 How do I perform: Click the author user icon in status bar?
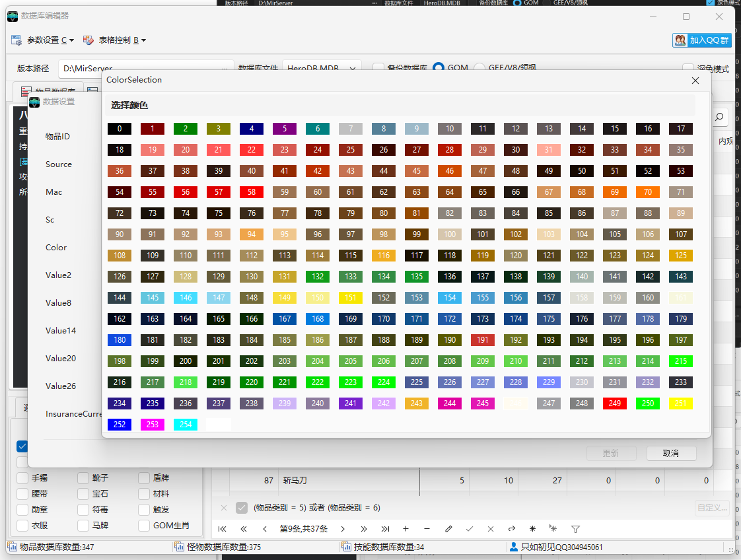513,547
